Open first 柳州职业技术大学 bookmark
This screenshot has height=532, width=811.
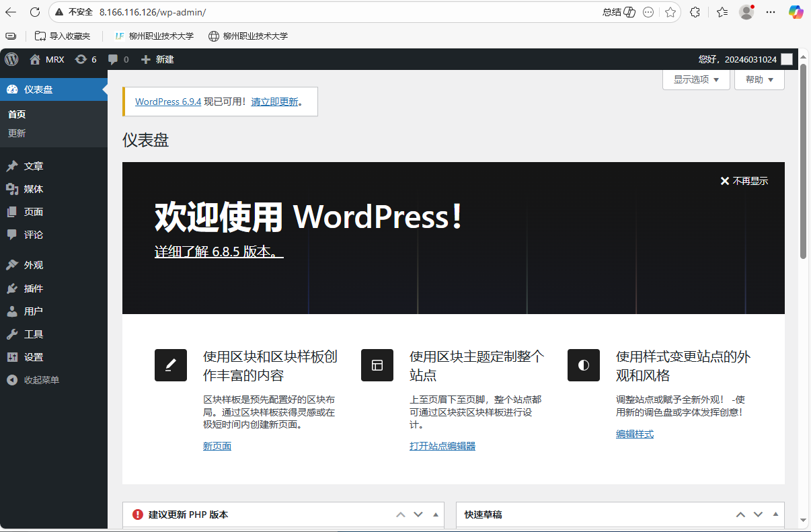[x=154, y=36]
